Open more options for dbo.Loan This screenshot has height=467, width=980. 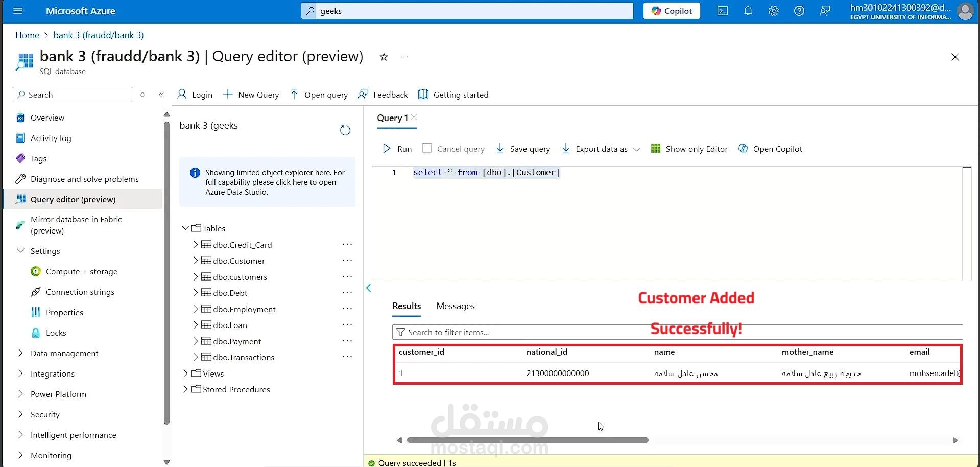[x=347, y=325]
